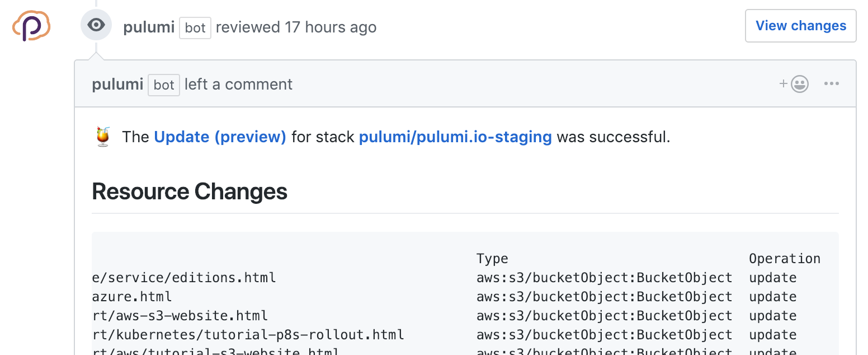868x355 pixels.
Task: Open the Update (preview) link
Action: point(220,137)
